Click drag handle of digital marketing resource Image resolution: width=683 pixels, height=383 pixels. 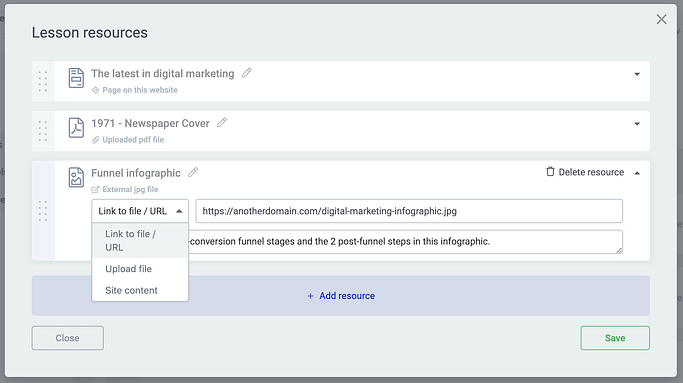pos(43,81)
